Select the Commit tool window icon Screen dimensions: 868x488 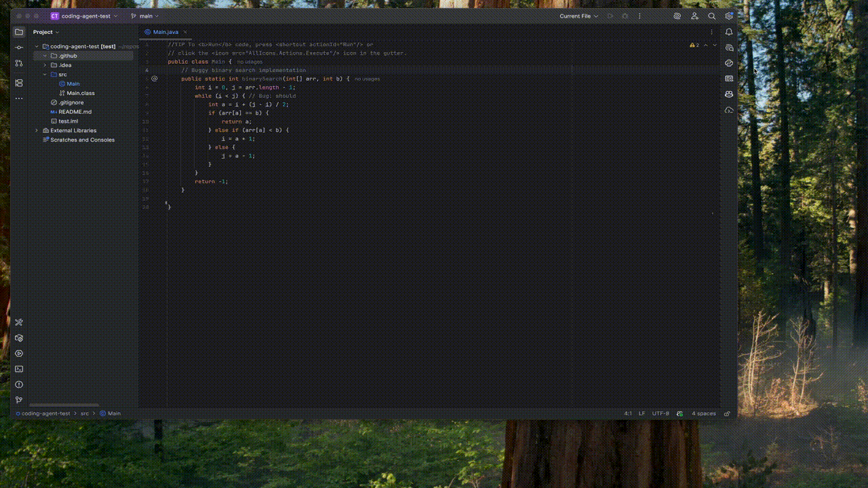pos(18,47)
